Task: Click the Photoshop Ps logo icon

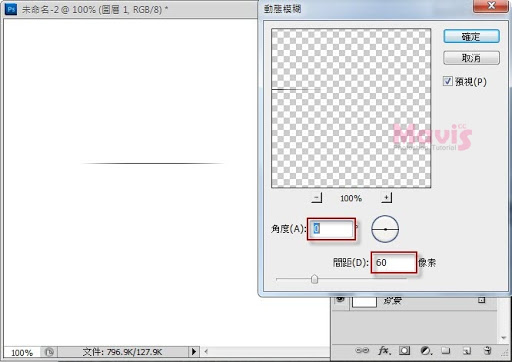Action: 11,9
